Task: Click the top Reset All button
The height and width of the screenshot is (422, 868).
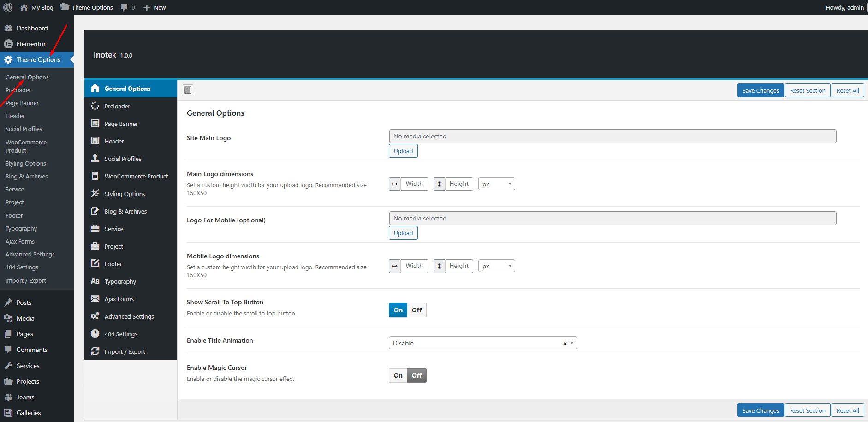Action: [x=848, y=90]
